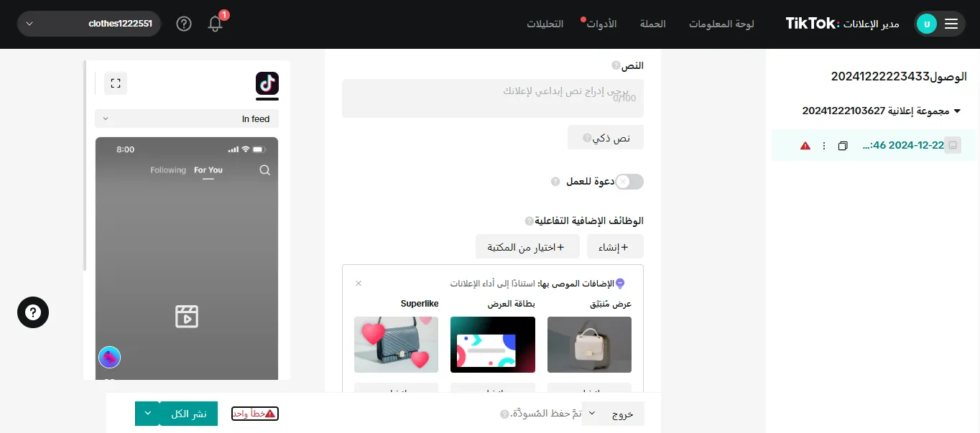Collapse the مجموعة إعلانية 20241222103627 group
Viewport: 980px width, 433px height.
[x=956, y=111]
